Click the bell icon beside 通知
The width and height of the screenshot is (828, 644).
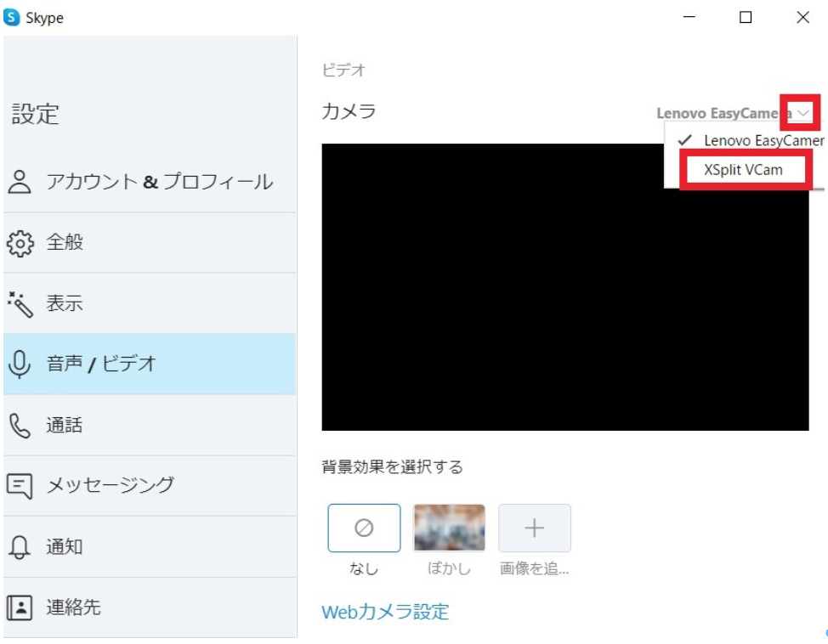(20, 547)
